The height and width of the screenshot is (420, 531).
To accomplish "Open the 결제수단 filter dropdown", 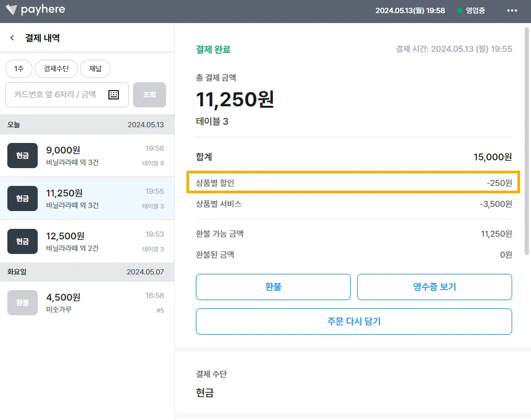I will [x=57, y=69].
